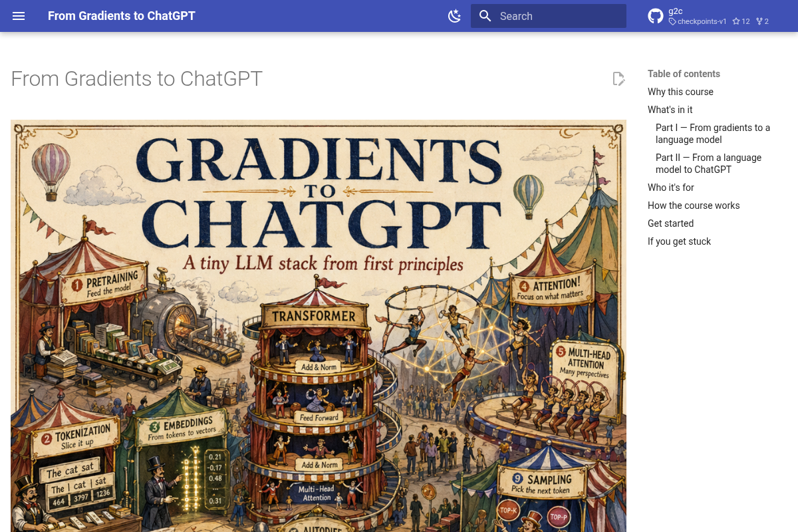Click the GitHub logo icon
The width and height of the screenshot is (798, 532).
point(656,16)
